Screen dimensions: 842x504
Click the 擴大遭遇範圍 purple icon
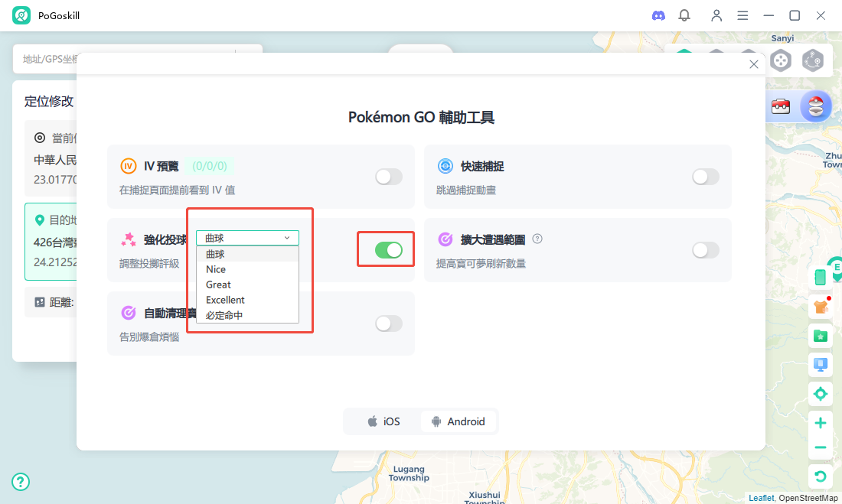tap(445, 239)
